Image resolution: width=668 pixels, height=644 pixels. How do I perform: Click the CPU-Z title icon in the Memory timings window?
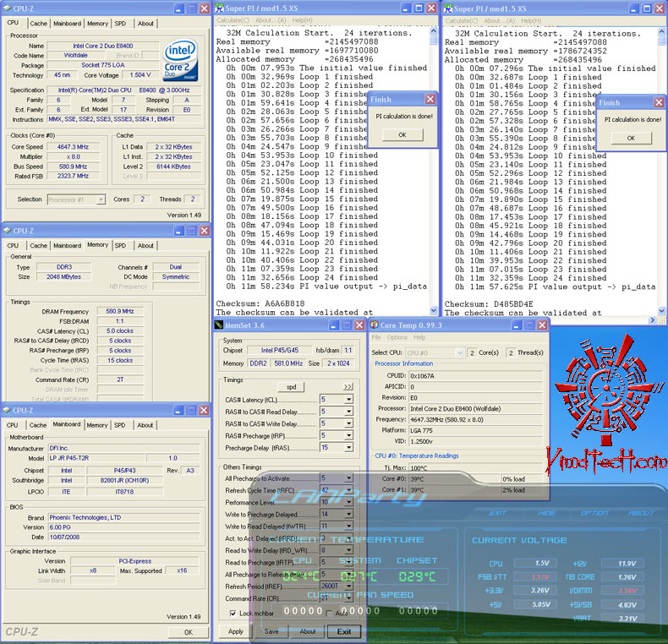pyautogui.click(x=8, y=231)
